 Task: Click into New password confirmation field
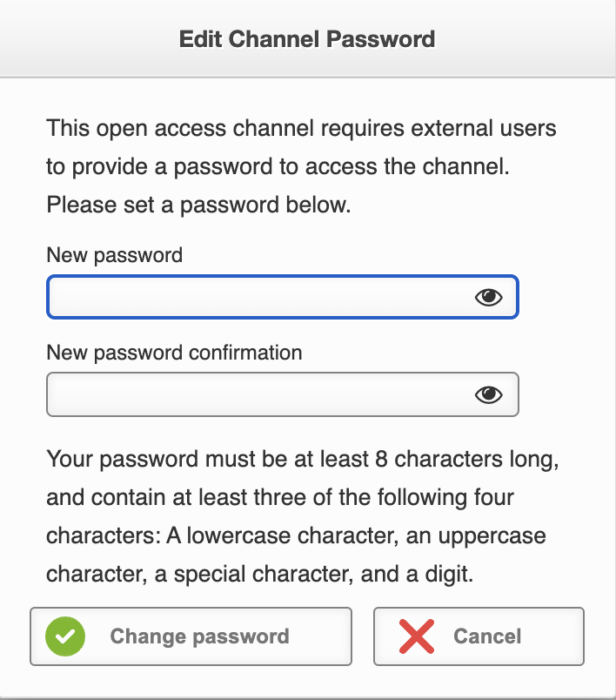point(283,394)
